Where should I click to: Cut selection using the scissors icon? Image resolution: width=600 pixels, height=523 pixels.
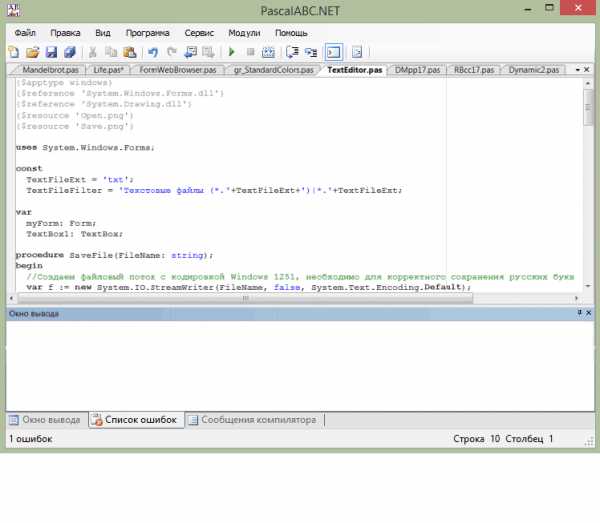(92, 52)
